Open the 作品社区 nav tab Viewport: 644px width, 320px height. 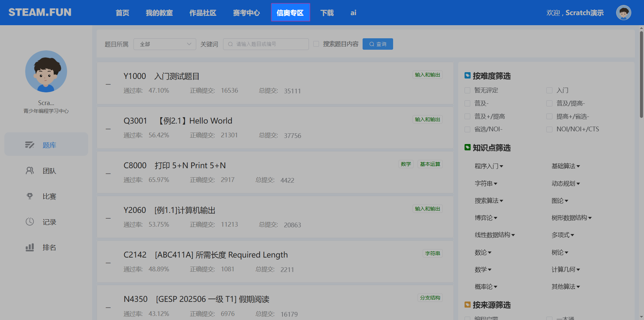pos(203,13)
